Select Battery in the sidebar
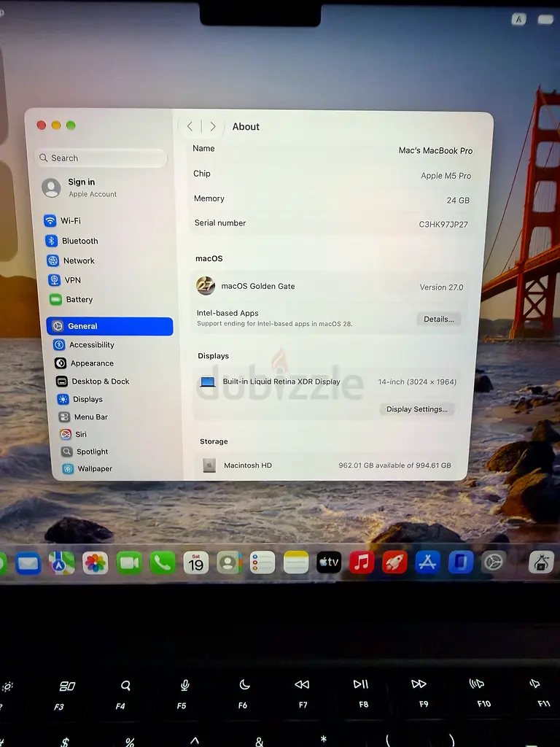 71,300
